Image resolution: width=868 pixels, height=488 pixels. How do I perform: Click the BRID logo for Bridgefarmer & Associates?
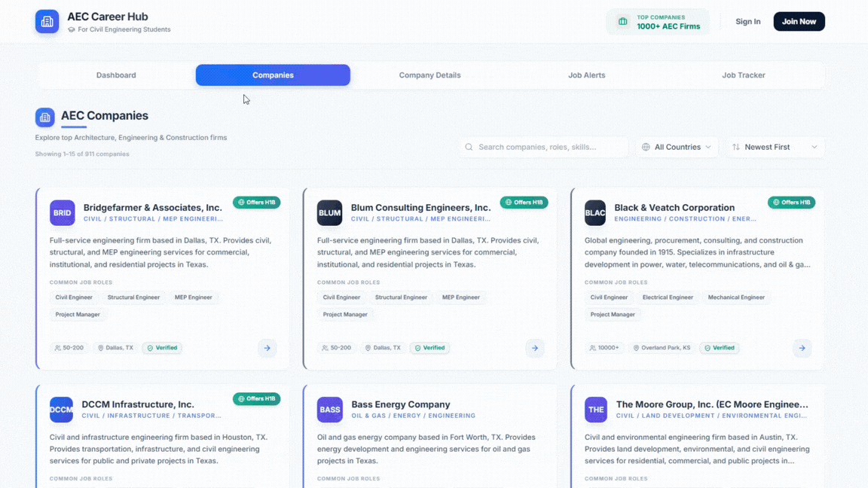pyautogui.click(x=62, y=212)
